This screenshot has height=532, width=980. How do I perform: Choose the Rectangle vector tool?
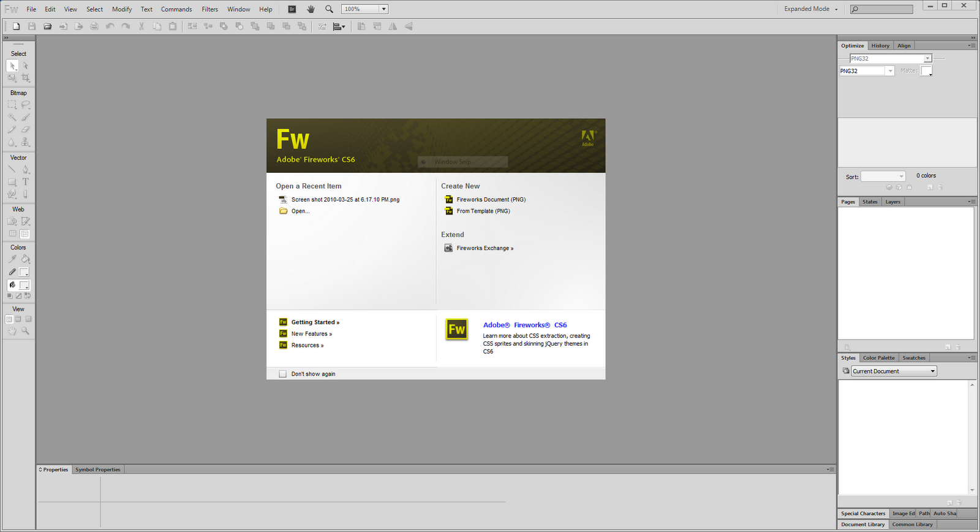point(12,182)
